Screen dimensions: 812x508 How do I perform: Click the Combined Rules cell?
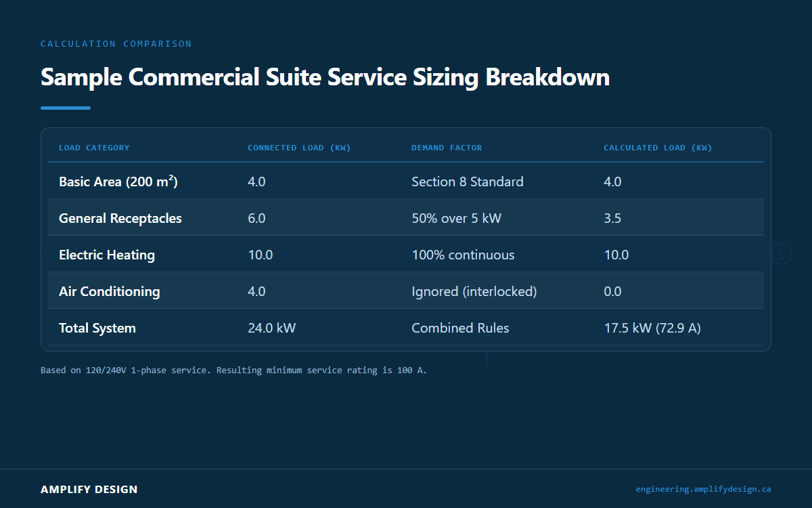pos(460,328)
